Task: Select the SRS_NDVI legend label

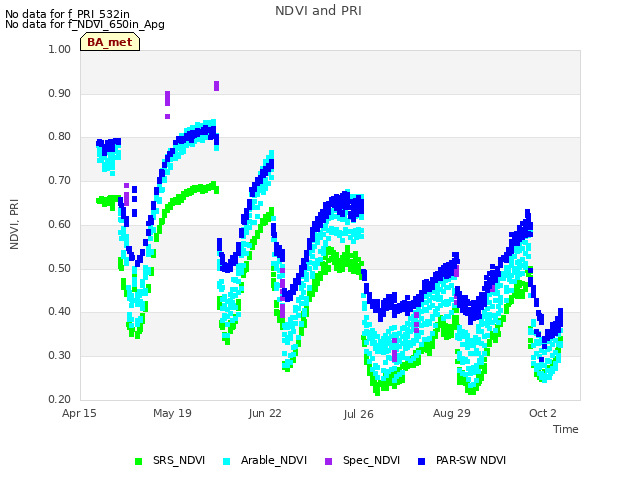Action: 179,460
